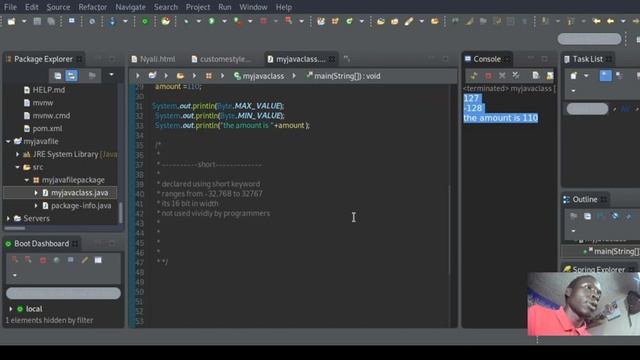Open the Window menu
The width and height of the screenshot is (640, 360).
tap(253, 7)
